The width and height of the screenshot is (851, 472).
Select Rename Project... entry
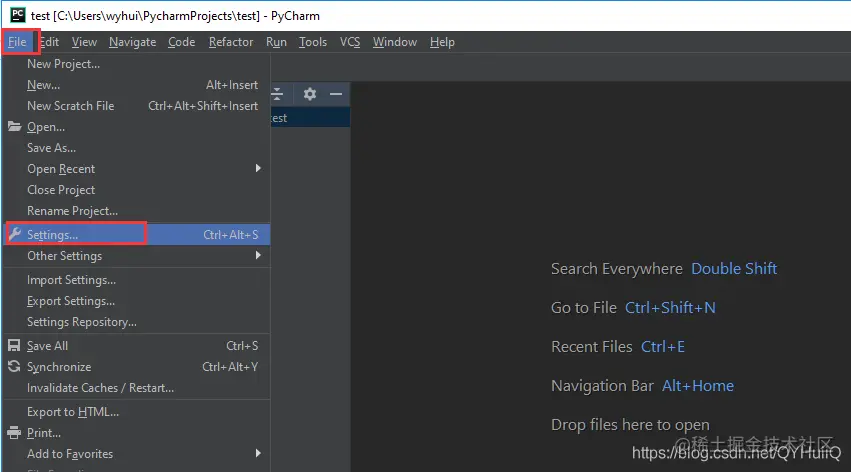click(137, 211)
